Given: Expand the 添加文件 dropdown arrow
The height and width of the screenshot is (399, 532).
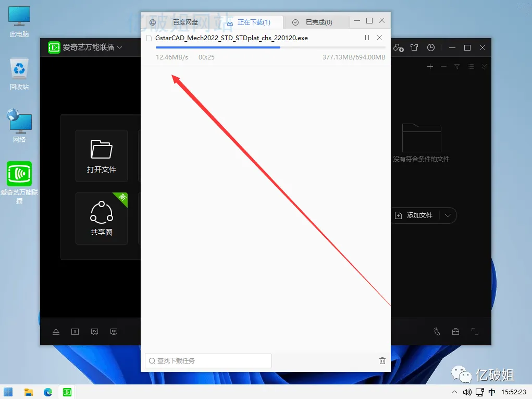Looking at the screenshot, I should click(448, 215).
